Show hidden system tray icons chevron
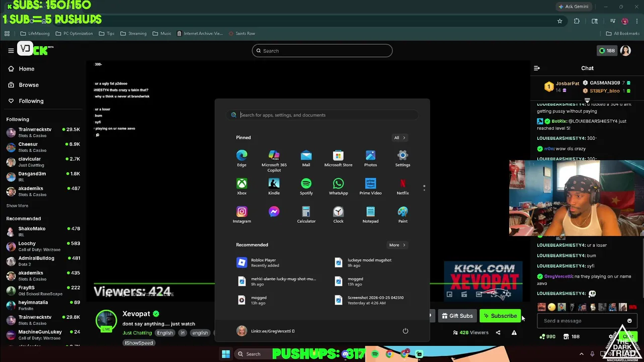Screen dimensions: 644x362 (582, 354)
